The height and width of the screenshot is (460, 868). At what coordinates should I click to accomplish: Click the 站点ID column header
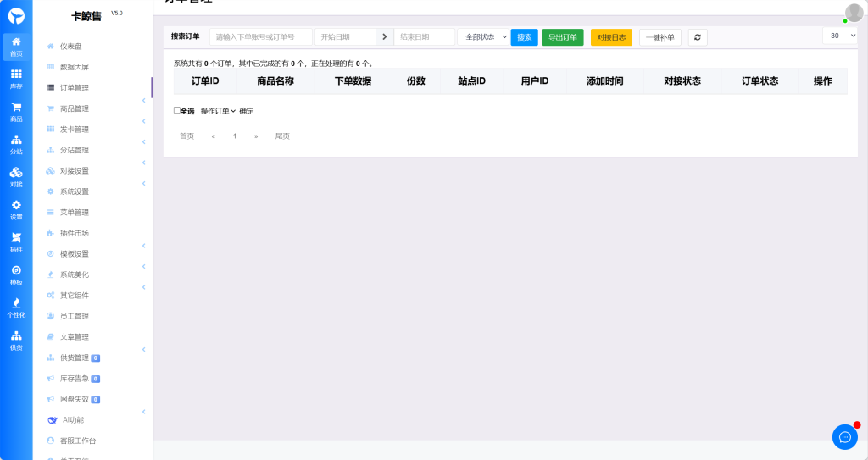471,80
